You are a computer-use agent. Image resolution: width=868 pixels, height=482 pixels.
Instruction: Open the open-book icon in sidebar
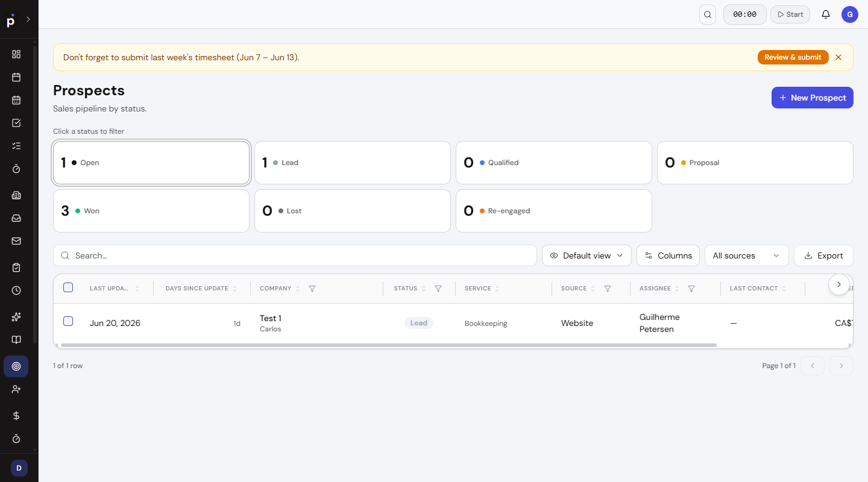click(x=16, y=340)
